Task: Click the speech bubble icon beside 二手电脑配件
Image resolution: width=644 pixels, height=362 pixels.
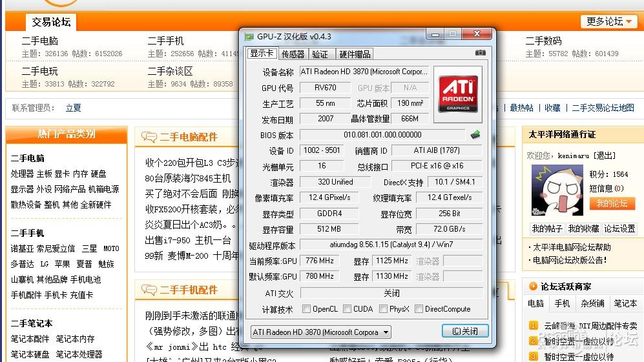Action: 149,137
